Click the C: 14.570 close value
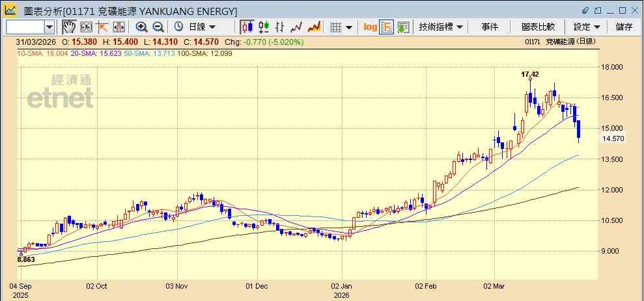The width and height of the screenshot is (644, 301). 203,42
